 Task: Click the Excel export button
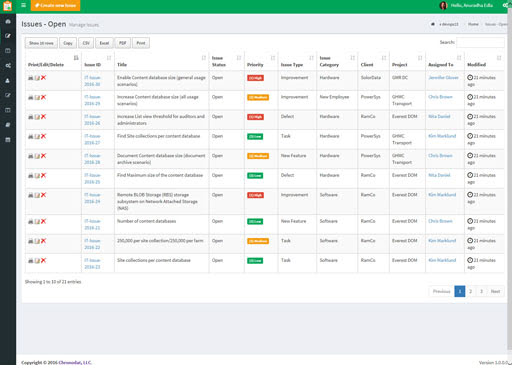[x=104, y=43]
